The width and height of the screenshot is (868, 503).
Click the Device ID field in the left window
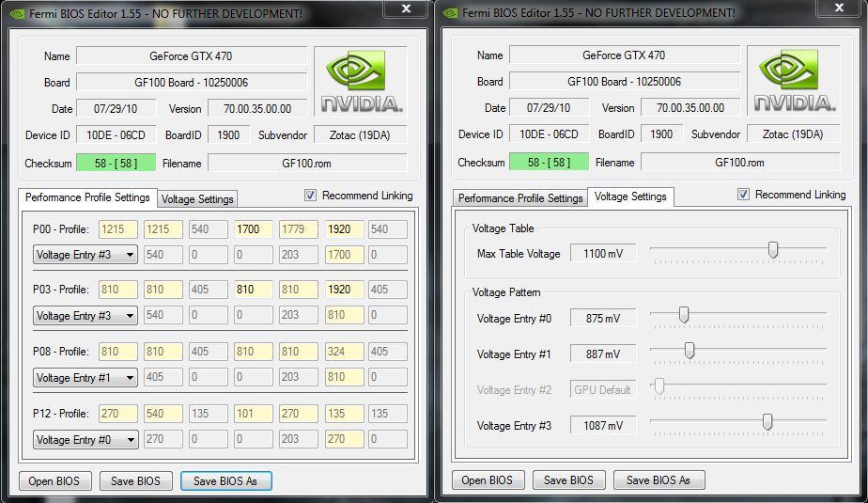click(116, 134)
